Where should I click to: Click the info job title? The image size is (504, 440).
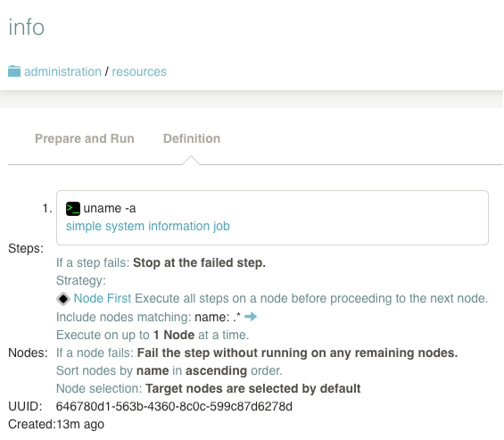pyautogui.click(x=27, y=27)
